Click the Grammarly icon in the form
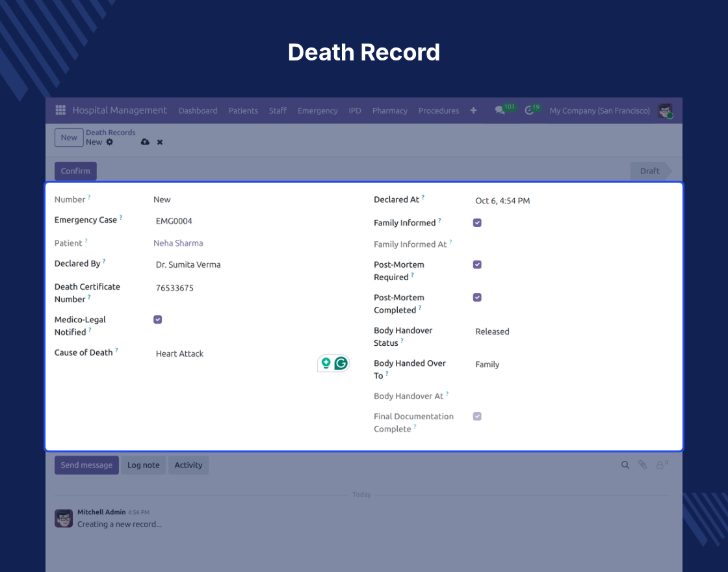The width and height of the screenshot is (728, 572). point(341,363)
